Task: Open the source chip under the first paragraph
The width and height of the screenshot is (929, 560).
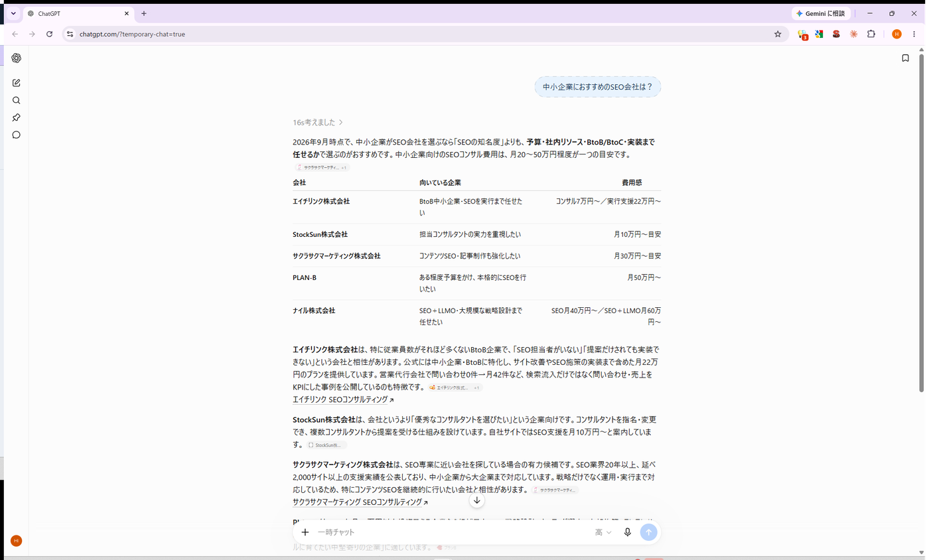Action: click(322, 167)
